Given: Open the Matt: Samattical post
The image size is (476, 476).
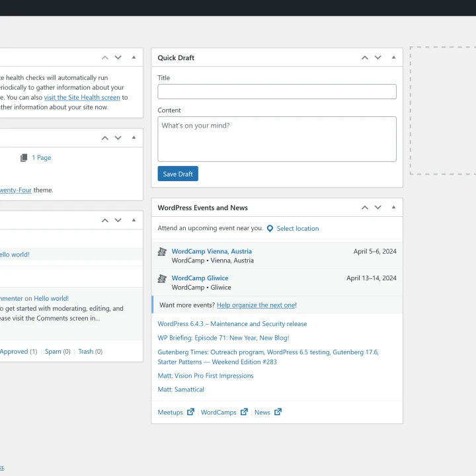Looking at the screenshot, I should tap(180, 389).
